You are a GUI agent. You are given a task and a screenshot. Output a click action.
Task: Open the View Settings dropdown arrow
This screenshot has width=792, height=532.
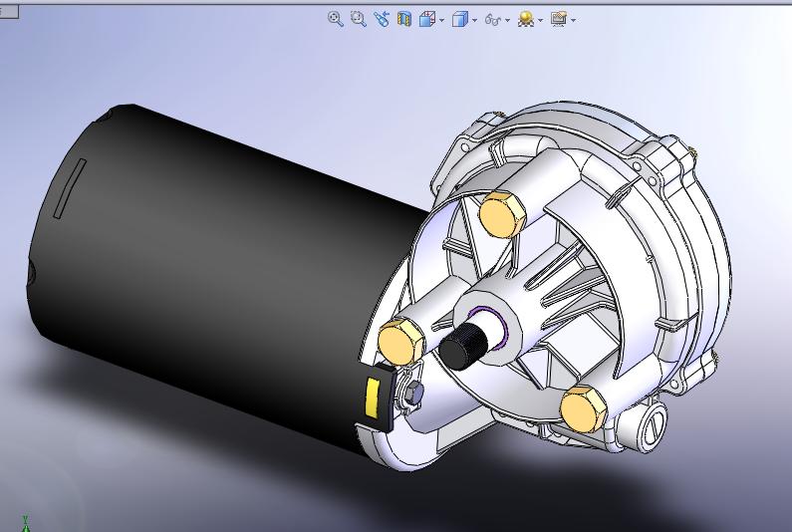tap(573, 20)
